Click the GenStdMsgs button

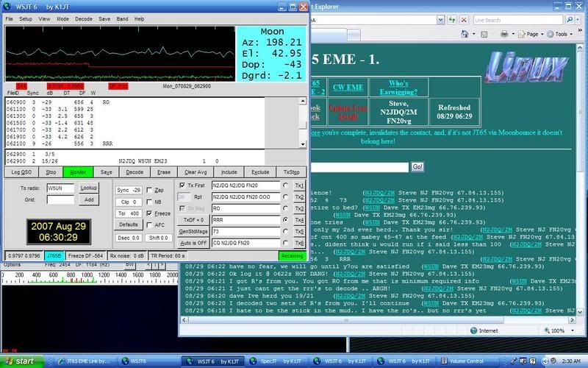click(x=193, y=231)
